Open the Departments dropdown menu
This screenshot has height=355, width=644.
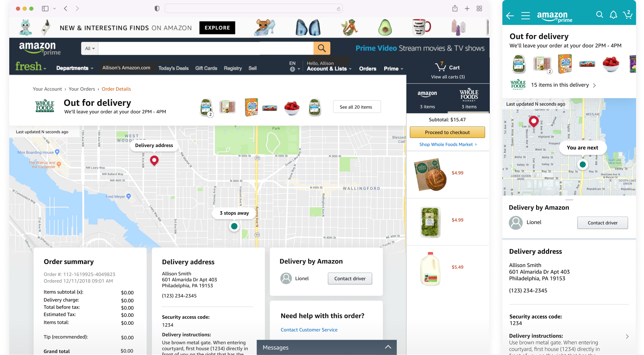click(x=75, y=68)
